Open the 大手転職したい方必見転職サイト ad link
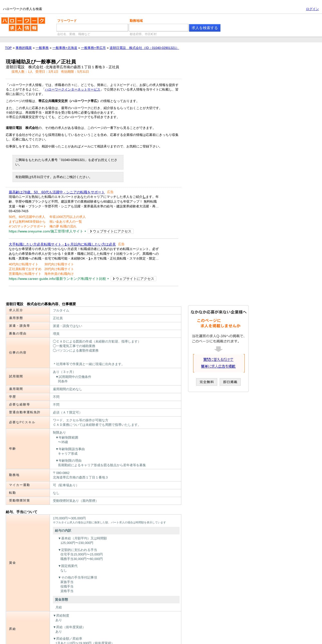 click(x=62, y=244)
